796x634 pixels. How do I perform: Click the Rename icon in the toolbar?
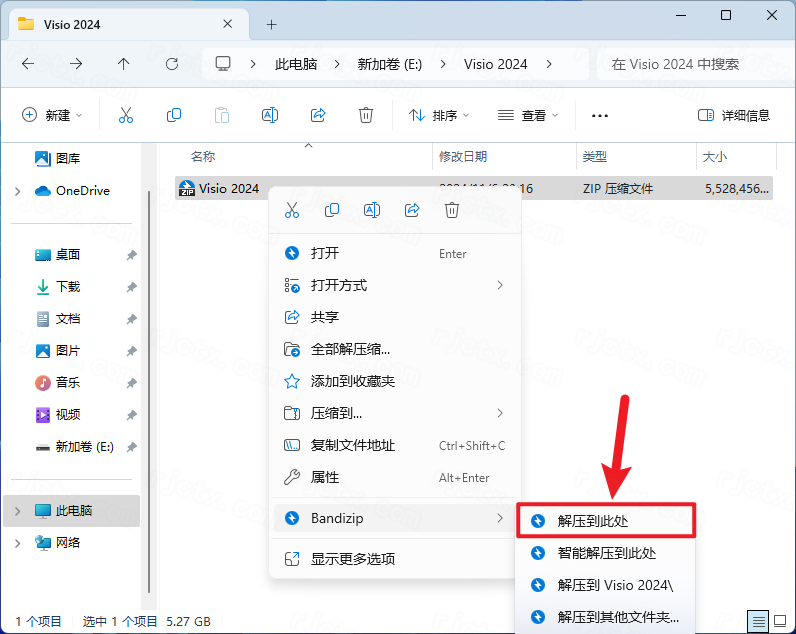pos(270,115)
